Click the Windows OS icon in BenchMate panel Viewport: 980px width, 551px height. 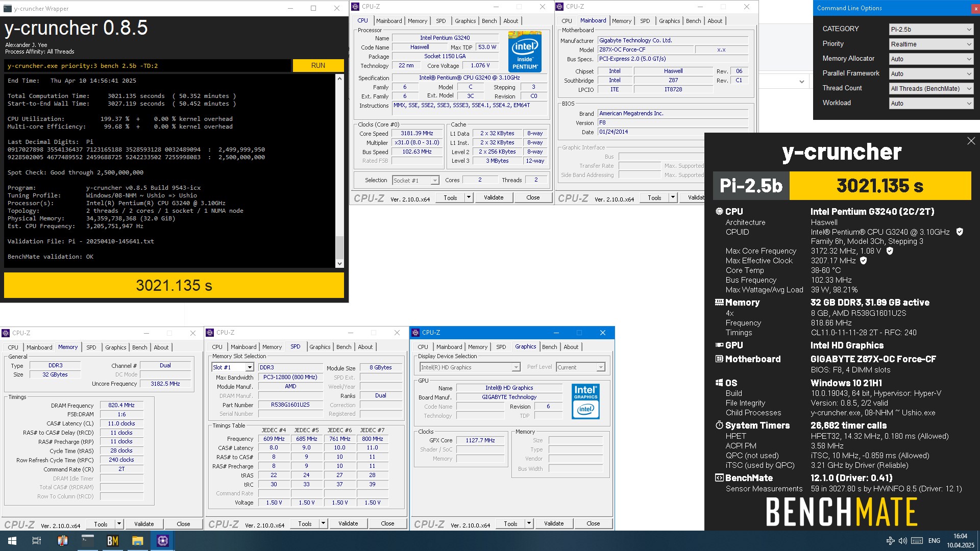(x=719, y=383)
